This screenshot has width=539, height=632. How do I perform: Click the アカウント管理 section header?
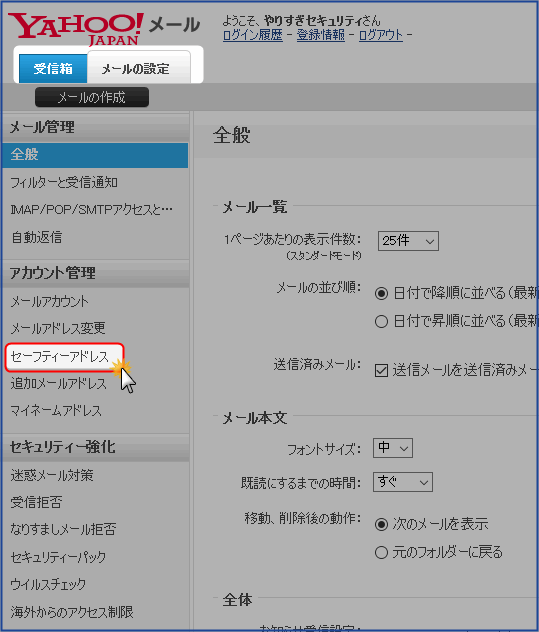[x=95, y=273]
